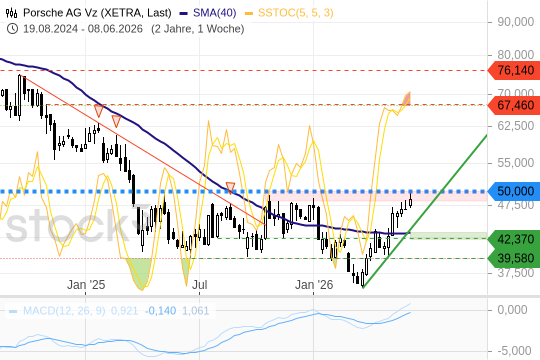This screenshot has height=360, width=540.
Task: Click the red 67,460 price label
Action: tap(515, 105)
